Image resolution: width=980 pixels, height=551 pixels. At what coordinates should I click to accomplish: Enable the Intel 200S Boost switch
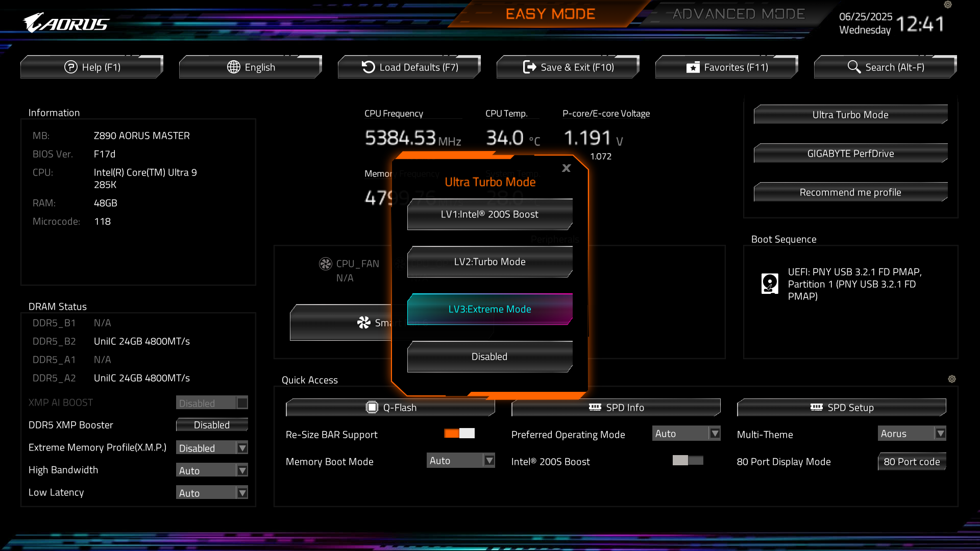click(x=687, y=461)
